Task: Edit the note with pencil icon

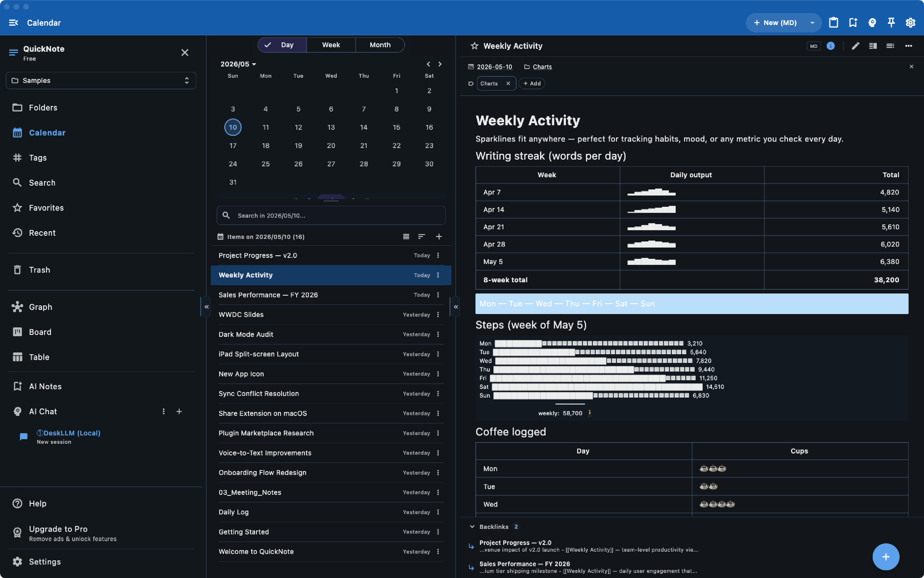Action: pyautogui.click(x=855, y=46)
